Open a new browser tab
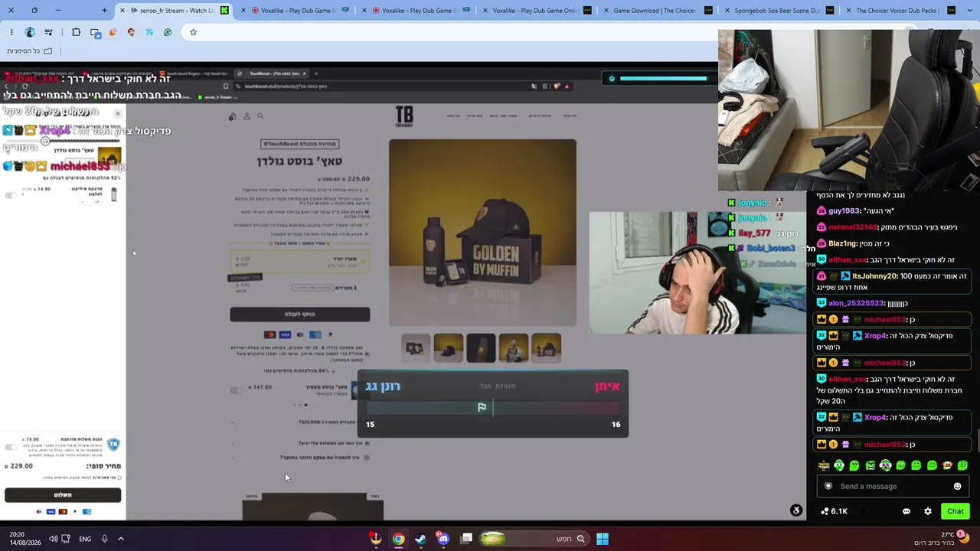This screenshot has height=551, width=980. (x=104, y=11)
